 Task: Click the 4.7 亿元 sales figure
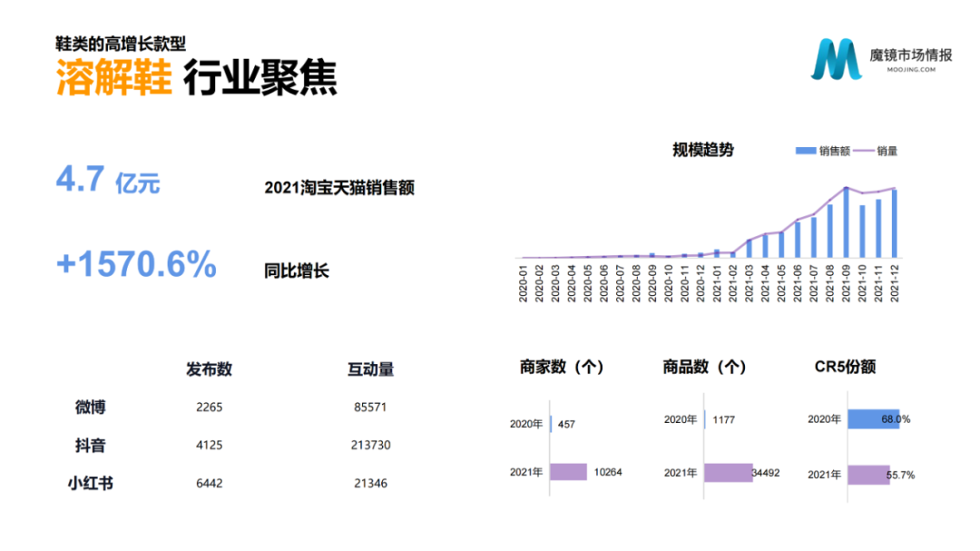coord(107,180)
